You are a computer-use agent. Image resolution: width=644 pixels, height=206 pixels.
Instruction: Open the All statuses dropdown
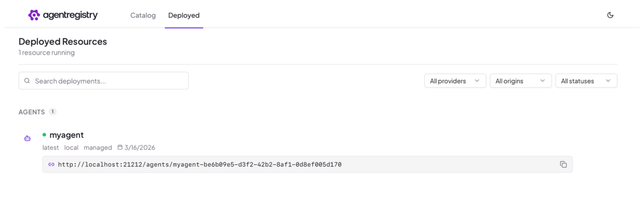586,81
